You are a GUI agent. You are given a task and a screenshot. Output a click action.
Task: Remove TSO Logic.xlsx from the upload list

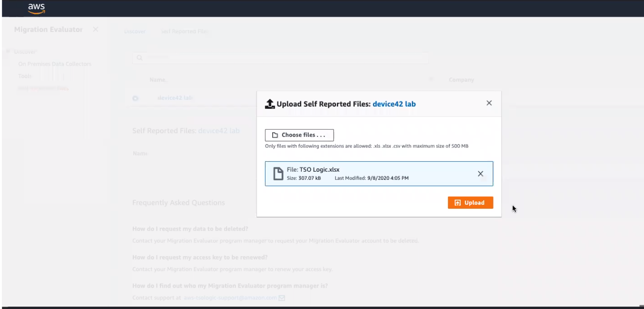[x=480, y=174]
